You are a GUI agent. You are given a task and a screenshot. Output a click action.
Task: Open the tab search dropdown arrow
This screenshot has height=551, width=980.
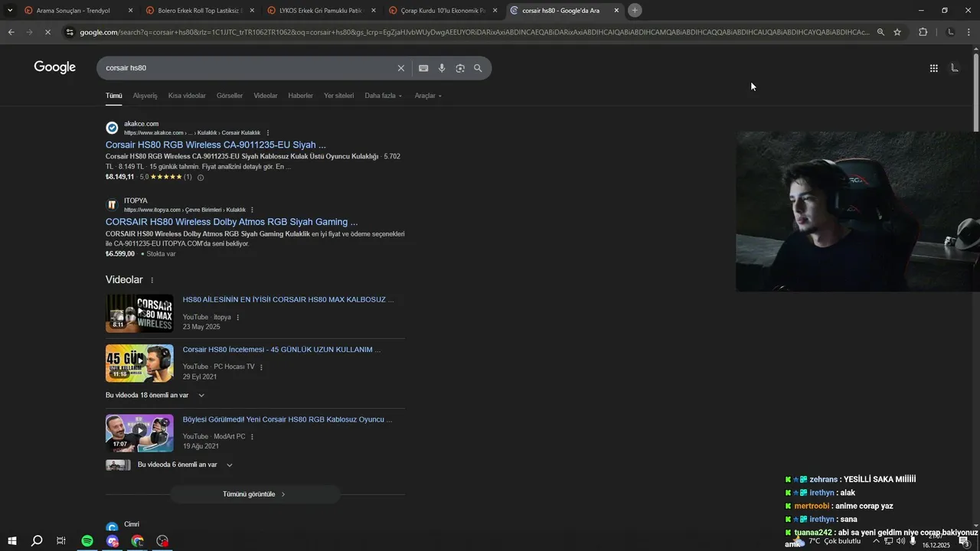(x=10, y=10)
